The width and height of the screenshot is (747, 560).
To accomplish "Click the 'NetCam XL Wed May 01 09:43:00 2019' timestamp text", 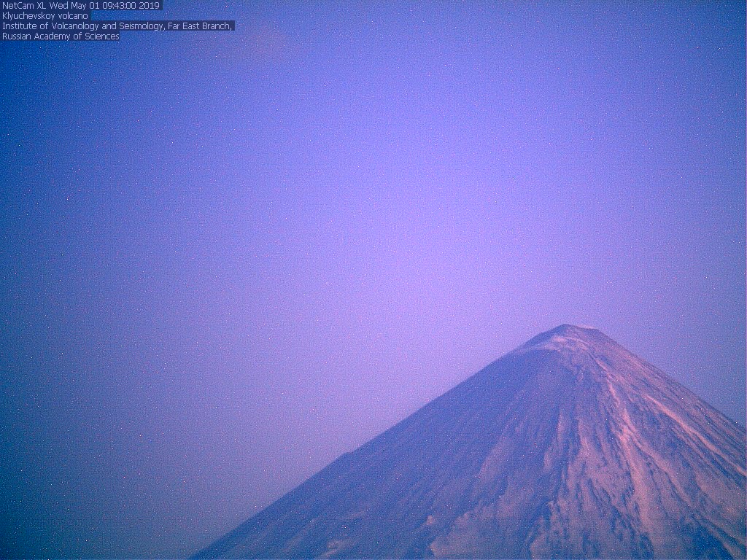I will click(x=81, y=6).
